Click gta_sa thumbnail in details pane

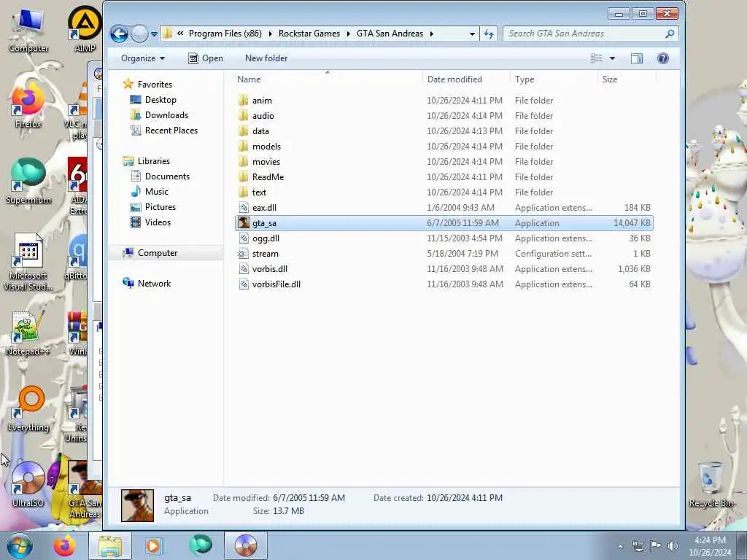[x=138, y=505]
